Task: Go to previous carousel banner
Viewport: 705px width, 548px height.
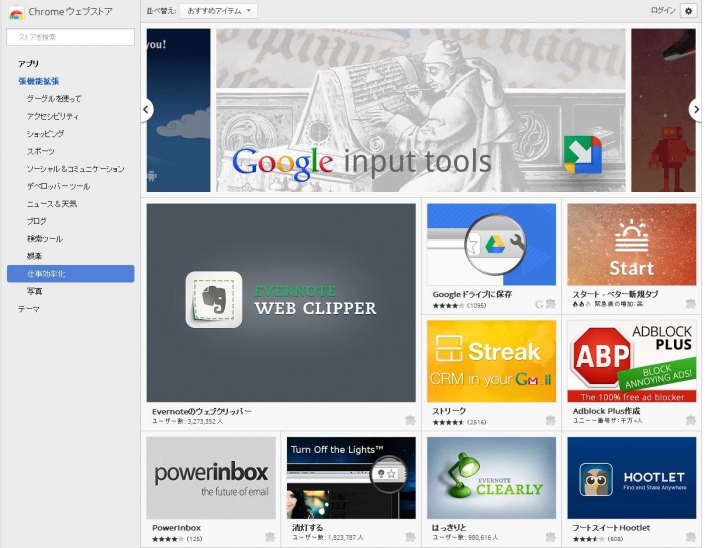Action: pyautogui.click(x=146, y=109)
